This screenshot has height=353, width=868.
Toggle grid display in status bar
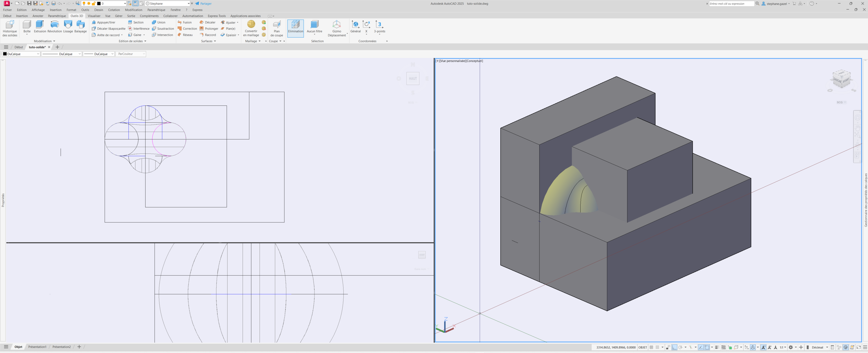click(x=651, y=347)
